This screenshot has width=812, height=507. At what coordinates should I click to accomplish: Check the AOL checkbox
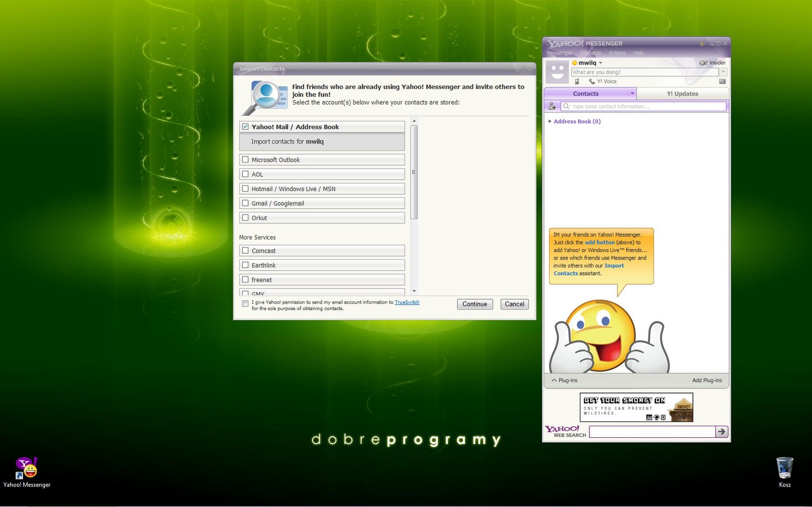(x=246, y=174)
